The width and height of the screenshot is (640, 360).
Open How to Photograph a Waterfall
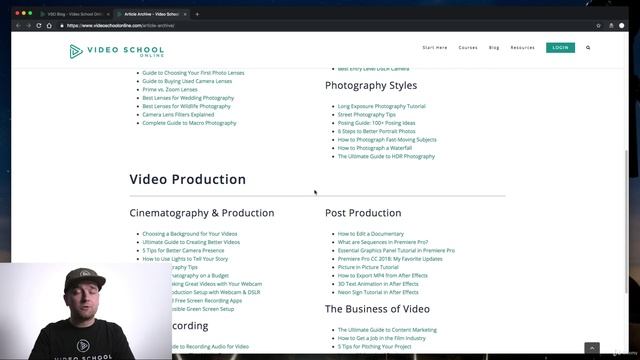click(375, 148)
